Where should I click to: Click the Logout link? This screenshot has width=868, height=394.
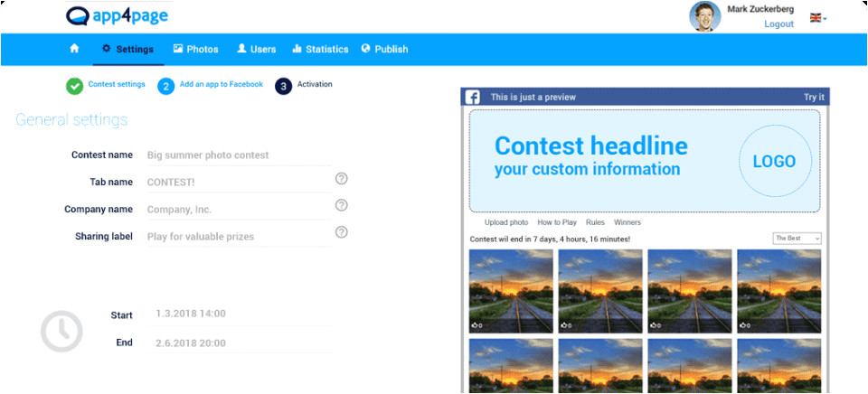(778, 24)
